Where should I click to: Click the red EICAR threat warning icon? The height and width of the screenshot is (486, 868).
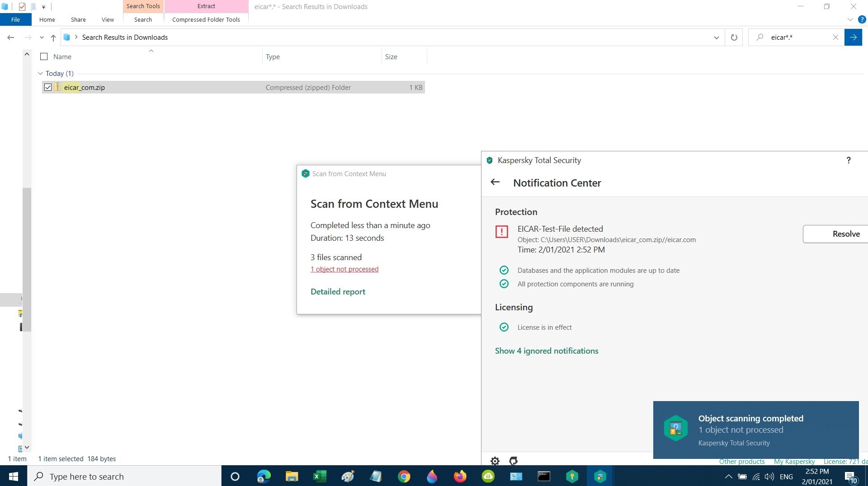point(502,232)
